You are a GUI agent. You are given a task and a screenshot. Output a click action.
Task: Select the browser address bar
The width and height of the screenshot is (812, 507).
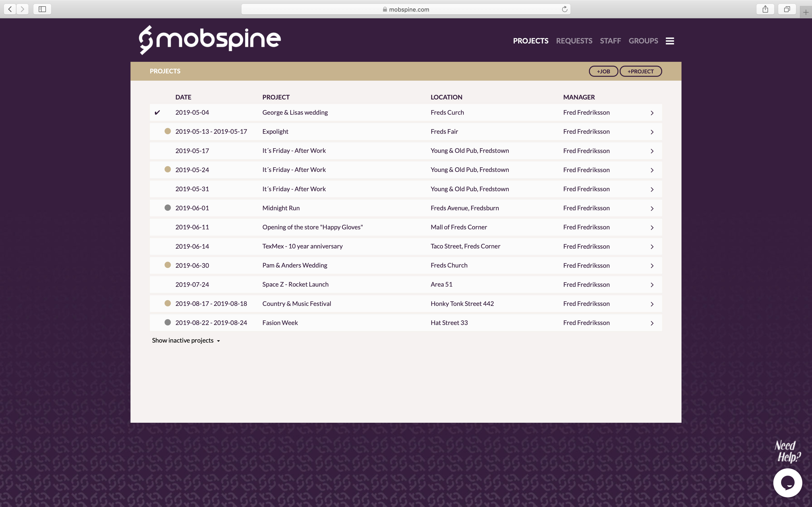406,9
